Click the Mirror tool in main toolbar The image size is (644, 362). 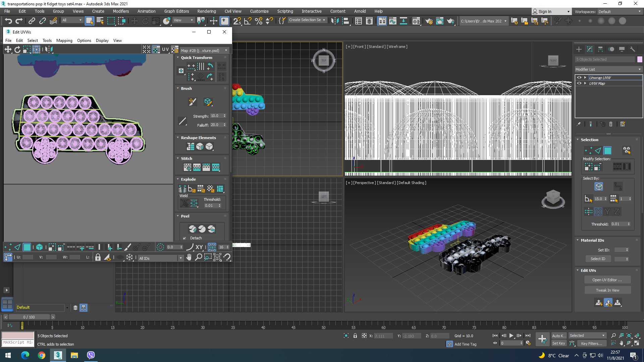point(334,21)
